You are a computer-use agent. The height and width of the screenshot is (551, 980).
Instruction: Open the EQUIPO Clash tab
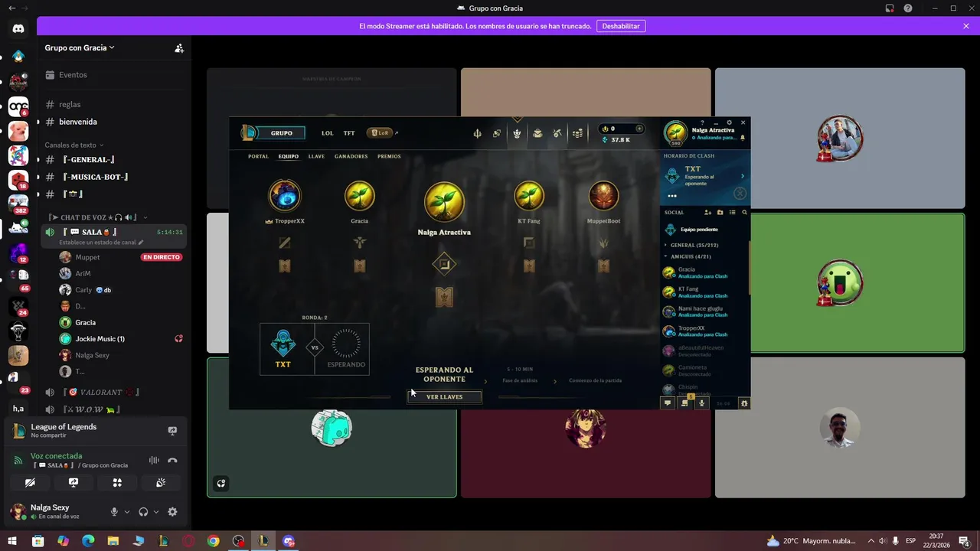(289, 156)
